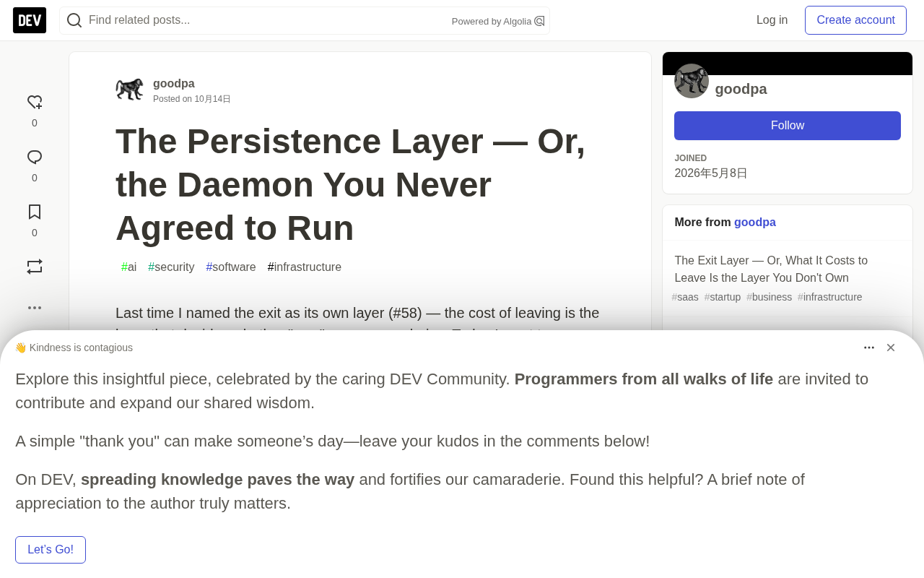This screenshot has width=924, height=578.
Task: Open comments via the speech bubble icon
Action: (35, 158)
